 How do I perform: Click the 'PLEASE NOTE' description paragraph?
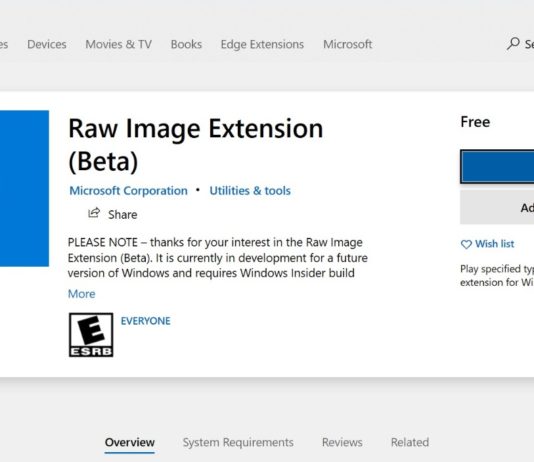click(x=218, y=258)
